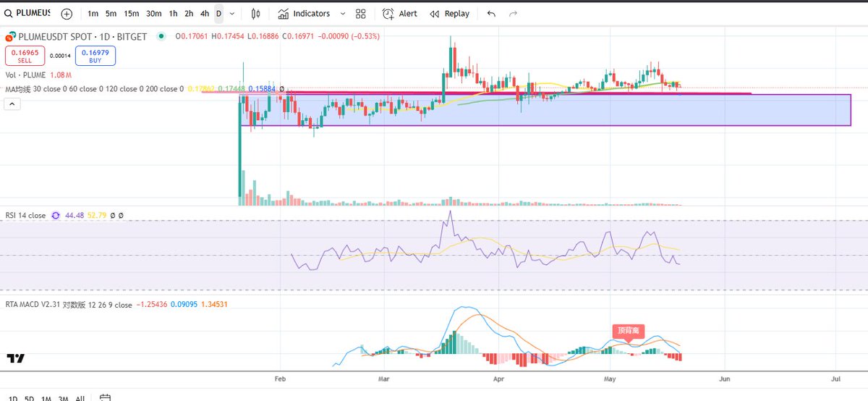Switch to the 30m timeframe
This screenshot has height=401, width=868.
[x=153, y=14]
